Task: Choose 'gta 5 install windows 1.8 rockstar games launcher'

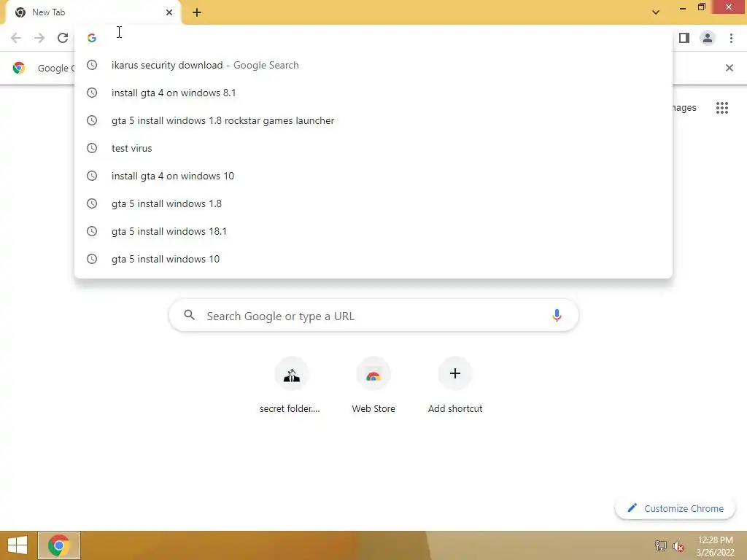Action: [x=373, y=120]
